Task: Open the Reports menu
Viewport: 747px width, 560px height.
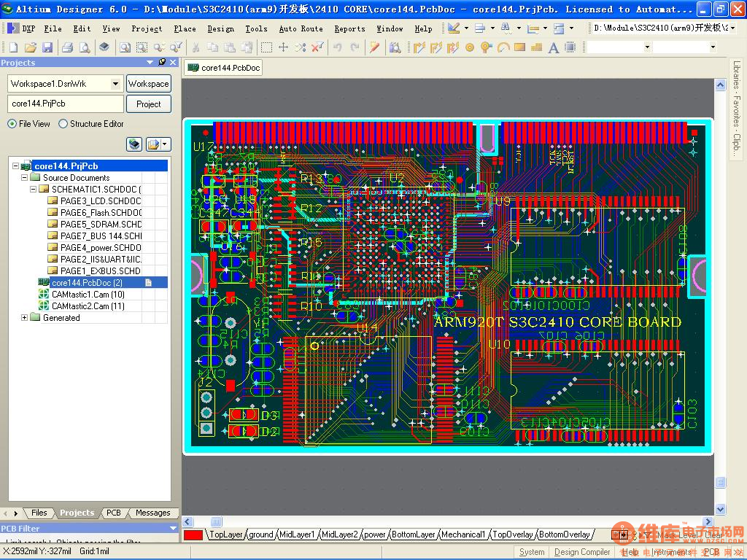Action: pos(349,28)
